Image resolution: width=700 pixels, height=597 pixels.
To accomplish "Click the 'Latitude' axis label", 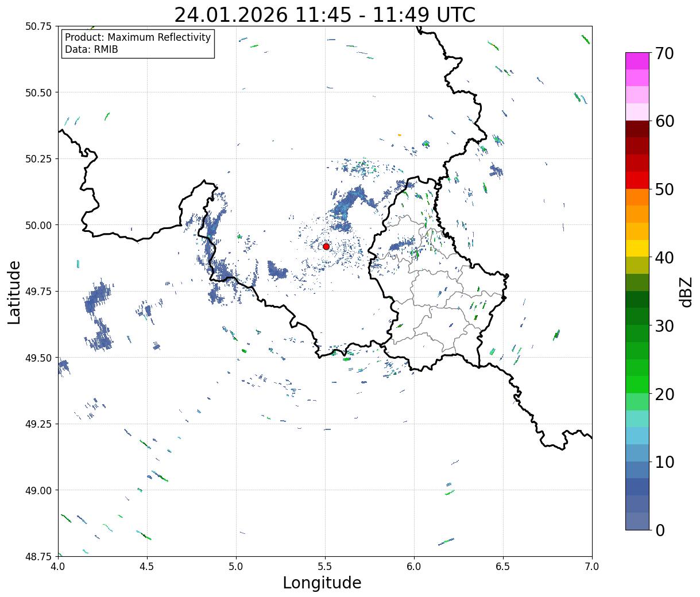I will [14, 292].
